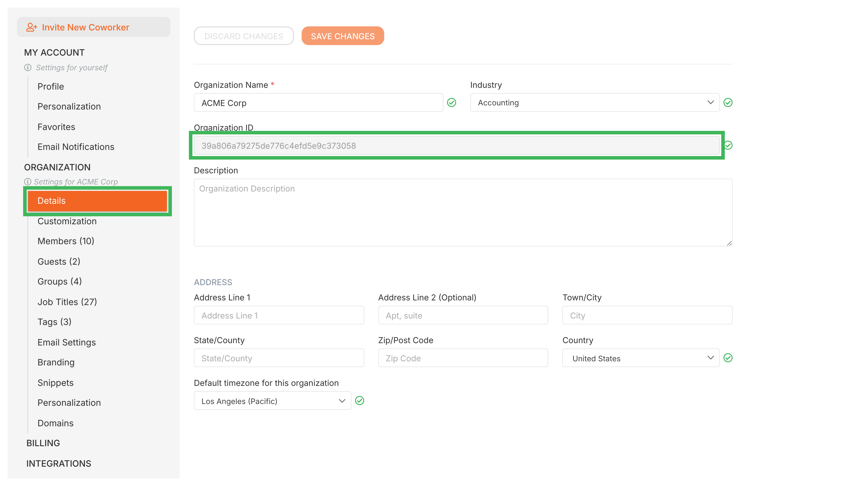Click the green checkmark beside Organization ID

(x=728, y=145)
